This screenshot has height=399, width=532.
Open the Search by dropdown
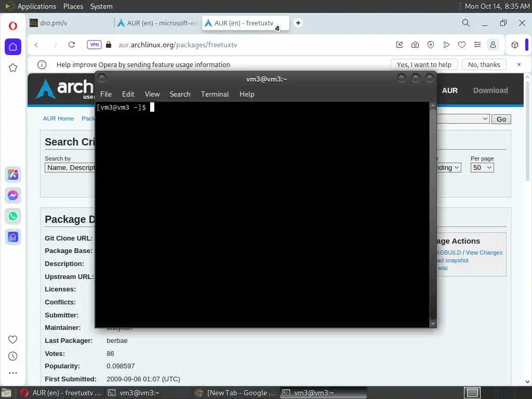70,168
